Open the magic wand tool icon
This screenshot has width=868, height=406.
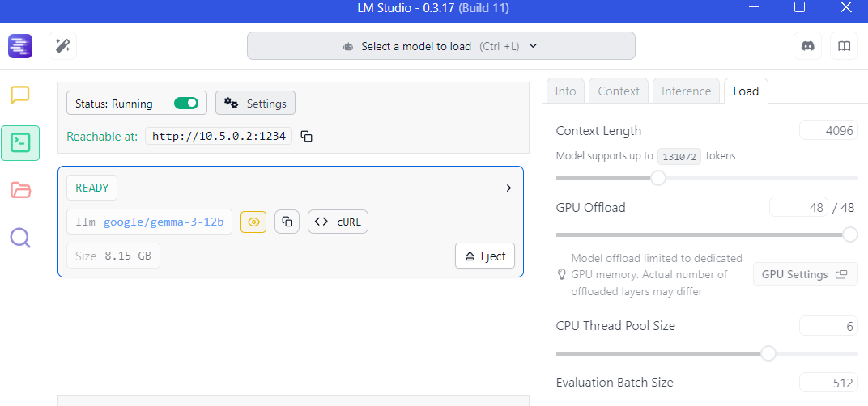[62, 46]
